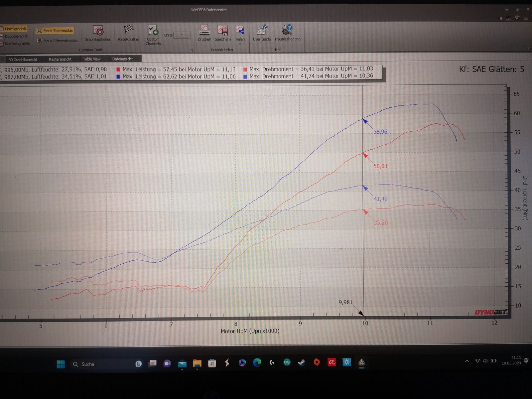This screenshot has width=532, height=399.
Task: Launch the RaceRoutine checkered flag tool
Action: [x=128, y=33]
